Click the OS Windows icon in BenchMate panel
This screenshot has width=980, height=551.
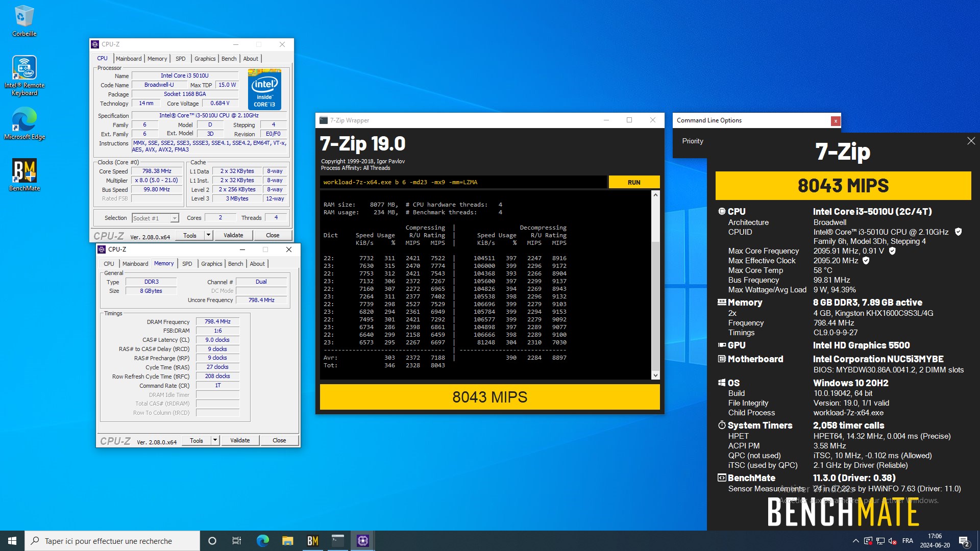pyautogui.click(x=722, y=383)
